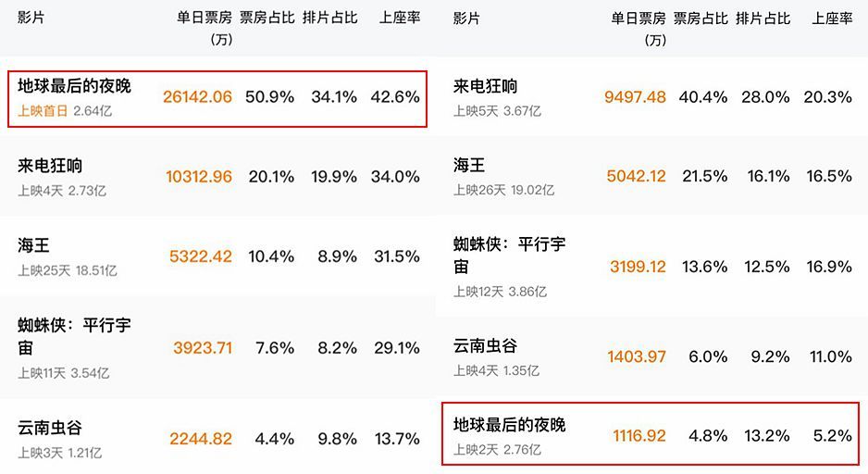Click the 26142.06 daily box office figure
868x474 pixels.
[197, 97]
